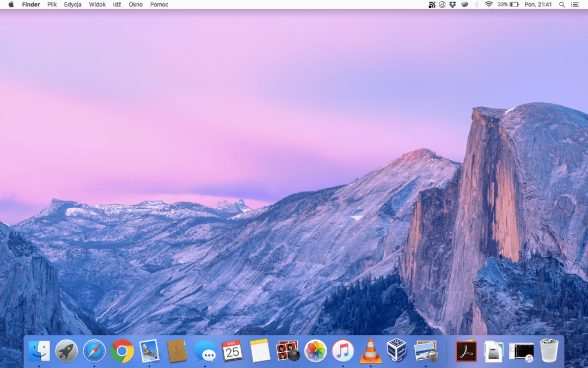The width and height of the screenshot is (588, 368).
Task: Open Adobe Acrobat in the dock
Action: click(466, 351)
